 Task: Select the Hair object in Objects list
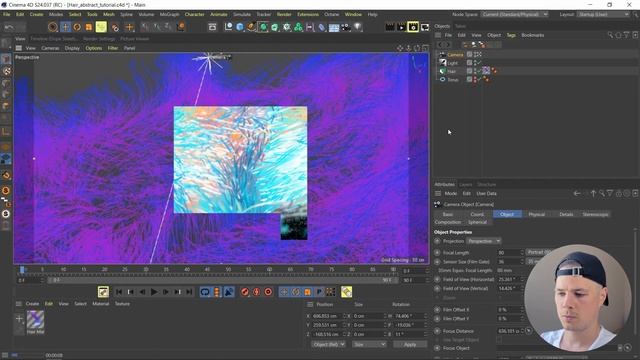(x=451, y=71)
